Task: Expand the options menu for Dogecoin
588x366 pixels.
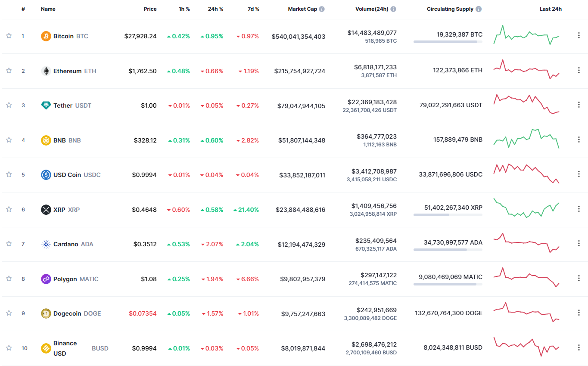Action: click(579, 313)
